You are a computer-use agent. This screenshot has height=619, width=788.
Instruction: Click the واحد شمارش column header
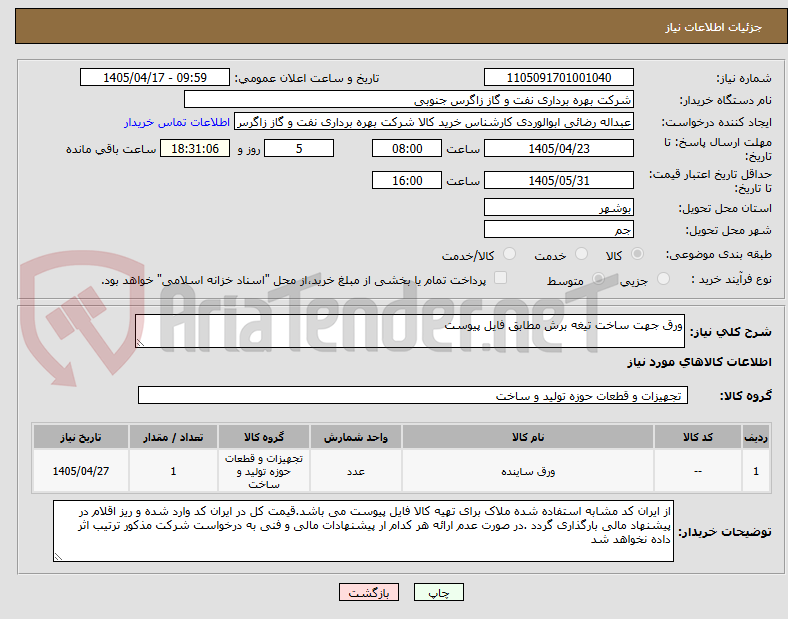coord(356,437)
